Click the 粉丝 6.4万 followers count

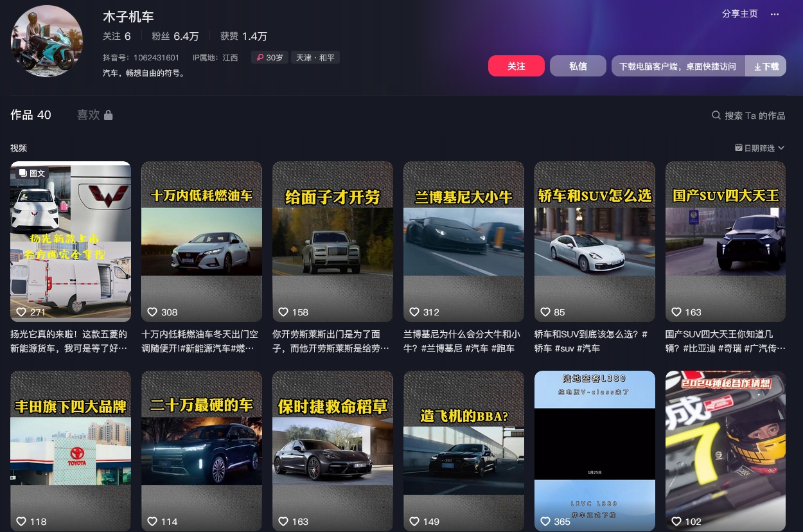(175, 37)
